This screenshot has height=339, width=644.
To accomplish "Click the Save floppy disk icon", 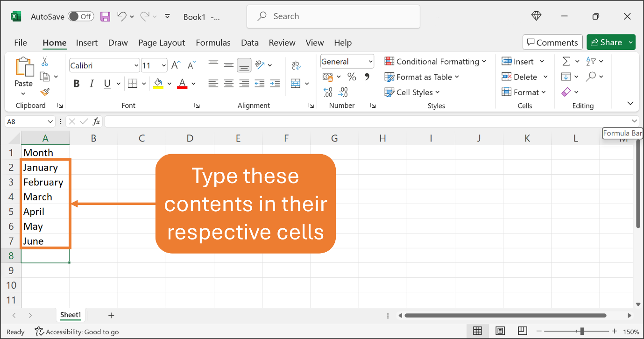I will (105, 16).
